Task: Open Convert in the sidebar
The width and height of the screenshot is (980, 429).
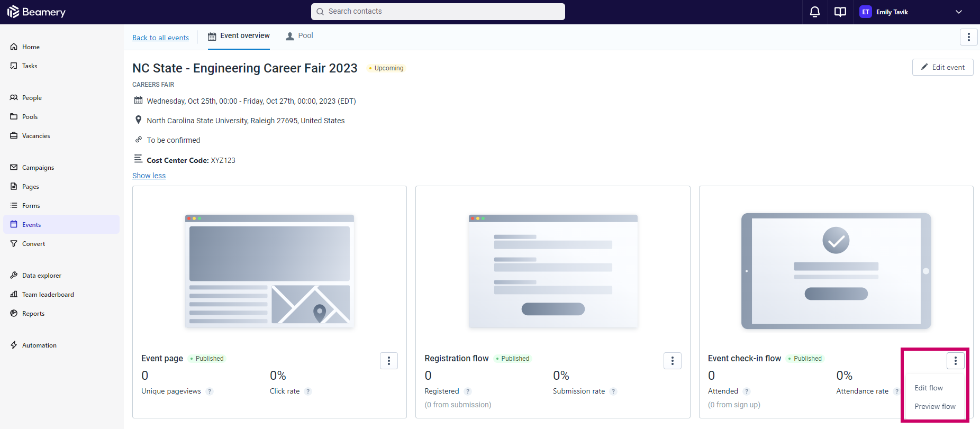Action: 61,243
